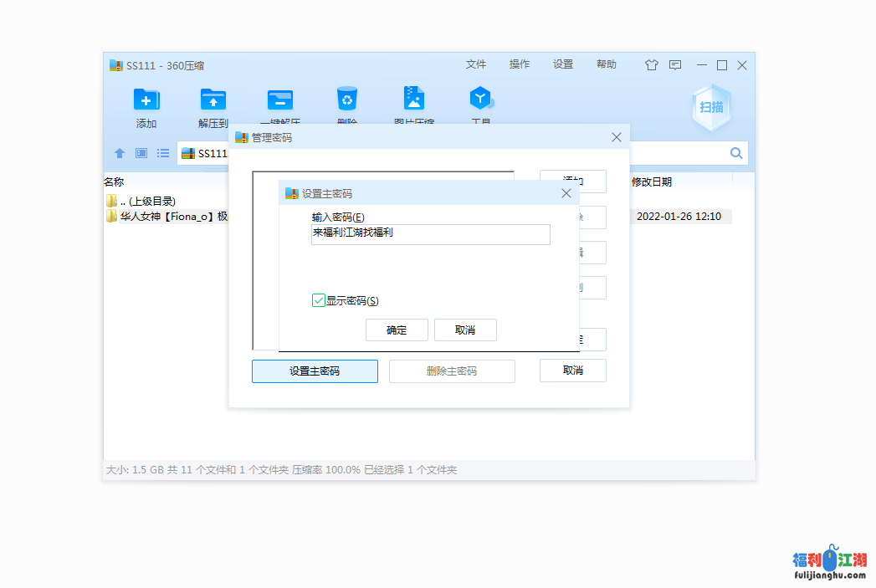Uncheck the 显示密码 checkbox
The height and width of the screenshot is (588, 876).
click(319, 300)
